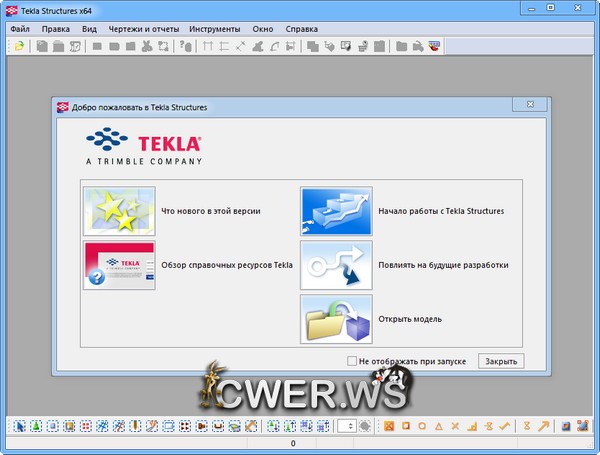Click the arc shape icon in top toolbar

pyautogui.click(x=274, y=46)
